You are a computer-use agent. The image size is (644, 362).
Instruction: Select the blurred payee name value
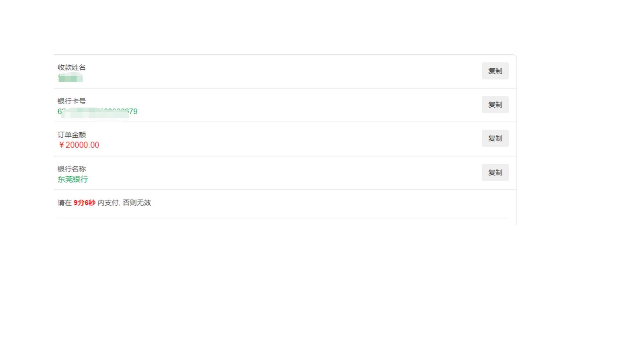(70, 78)
